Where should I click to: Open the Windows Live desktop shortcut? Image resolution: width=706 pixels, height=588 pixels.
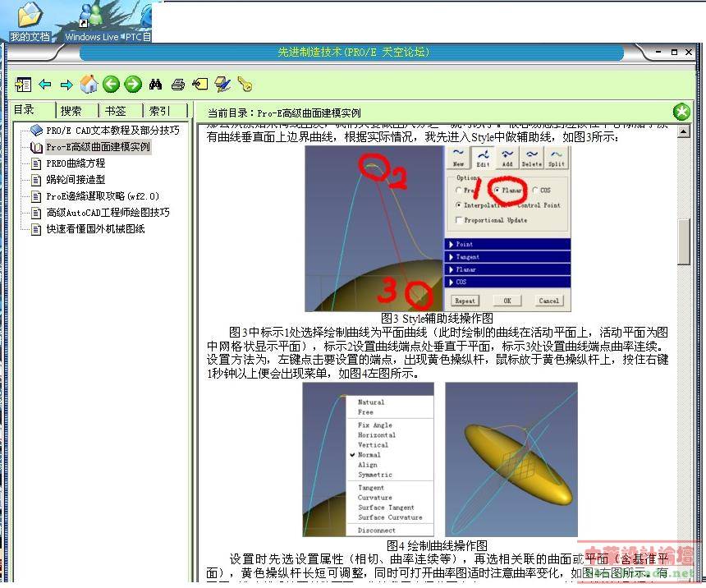[x=92, y=22]
